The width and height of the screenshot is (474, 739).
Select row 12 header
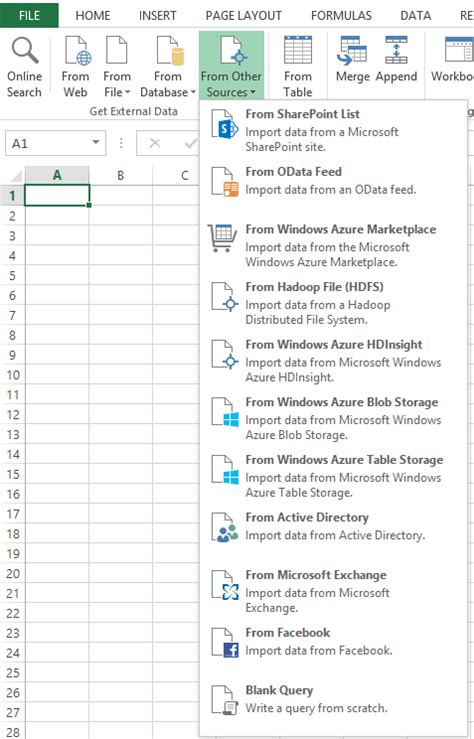12,414
